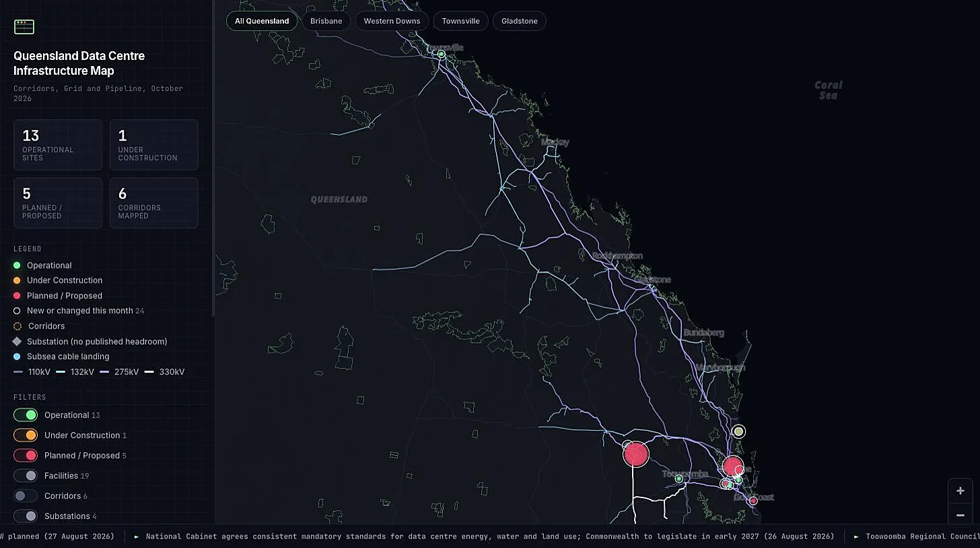
Task: Zoom out with the minus button
Action: 960,515
